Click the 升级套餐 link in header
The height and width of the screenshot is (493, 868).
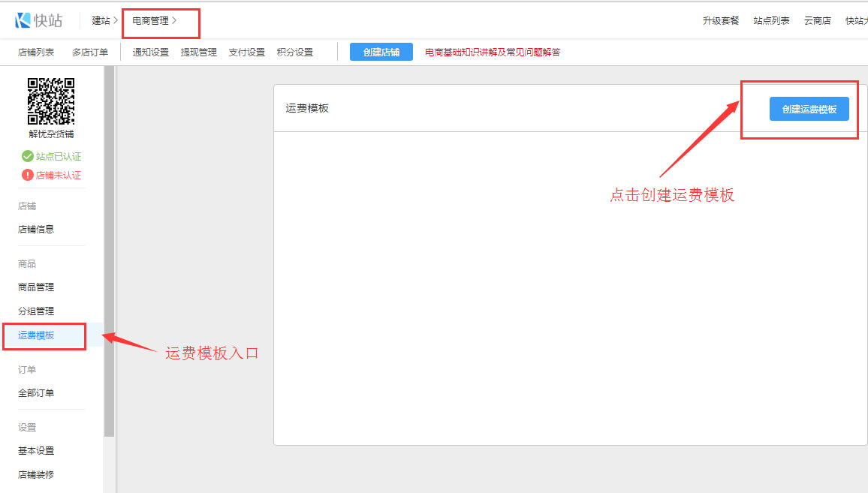721,21
